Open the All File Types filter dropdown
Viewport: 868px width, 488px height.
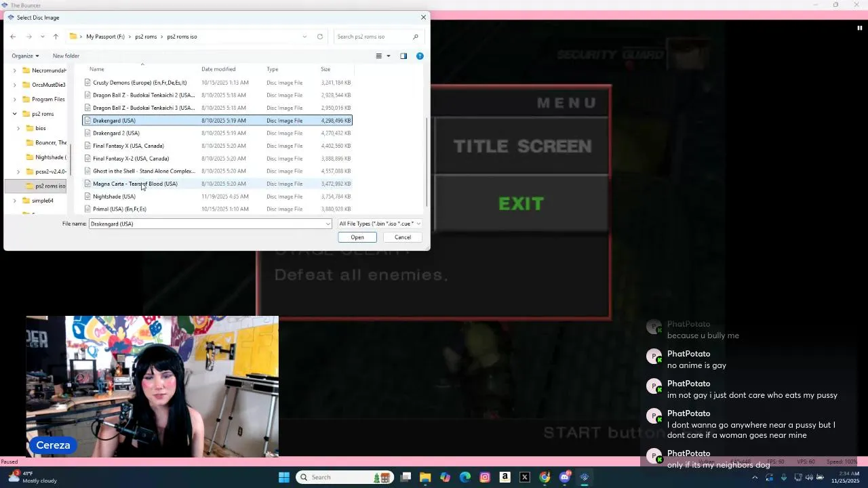[x=380, y=224]
